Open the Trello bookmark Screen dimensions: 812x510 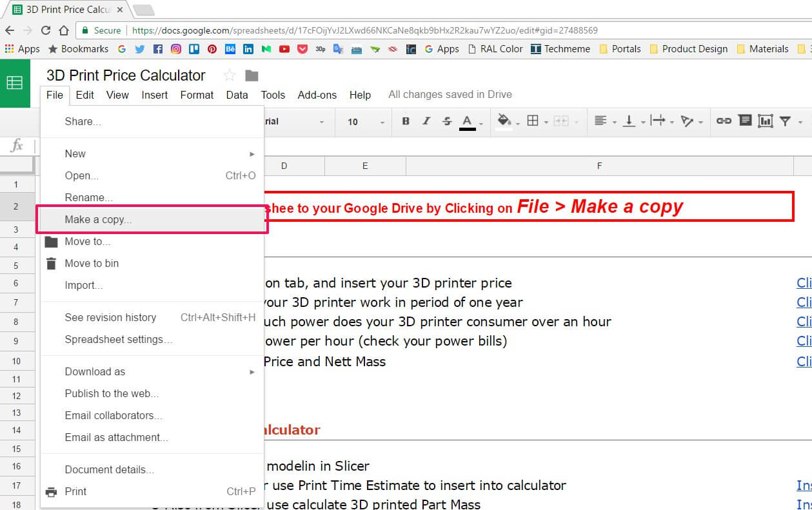(x=194, y=49)
